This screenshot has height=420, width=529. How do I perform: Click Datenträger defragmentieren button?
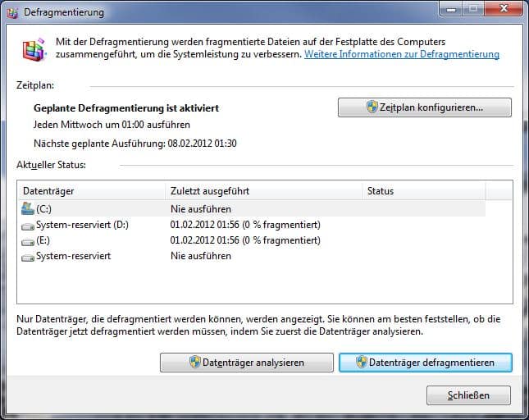click(426, 363)
